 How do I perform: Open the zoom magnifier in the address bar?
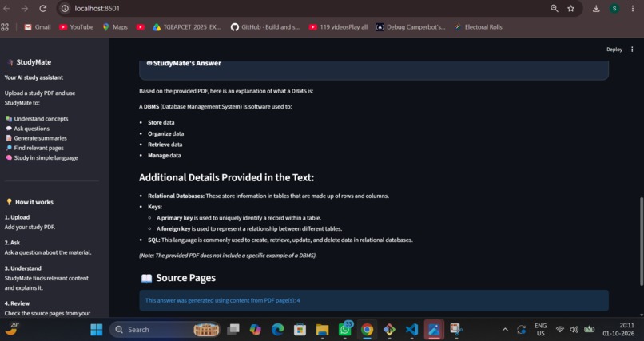coord(554,8)
